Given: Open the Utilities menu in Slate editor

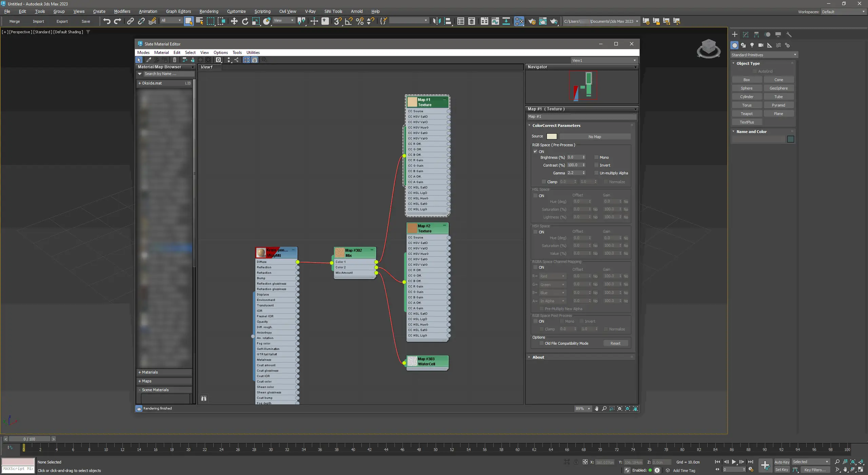Looking at the screenshot, I should tap(253, 53).
